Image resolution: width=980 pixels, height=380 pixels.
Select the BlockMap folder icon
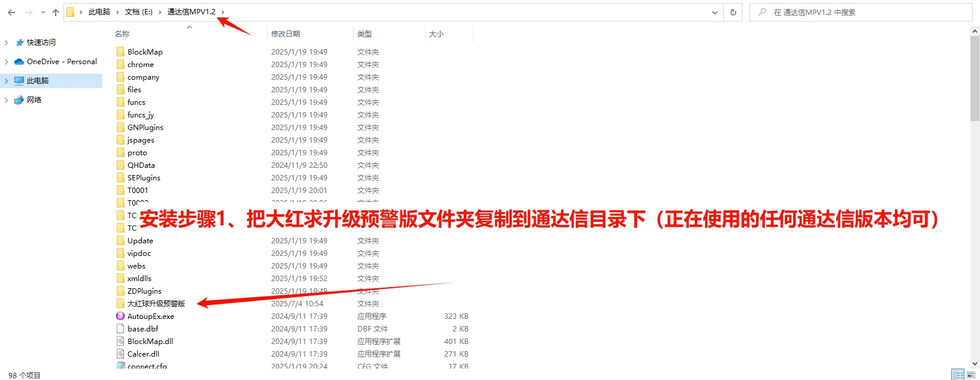[x=120, y=52]
